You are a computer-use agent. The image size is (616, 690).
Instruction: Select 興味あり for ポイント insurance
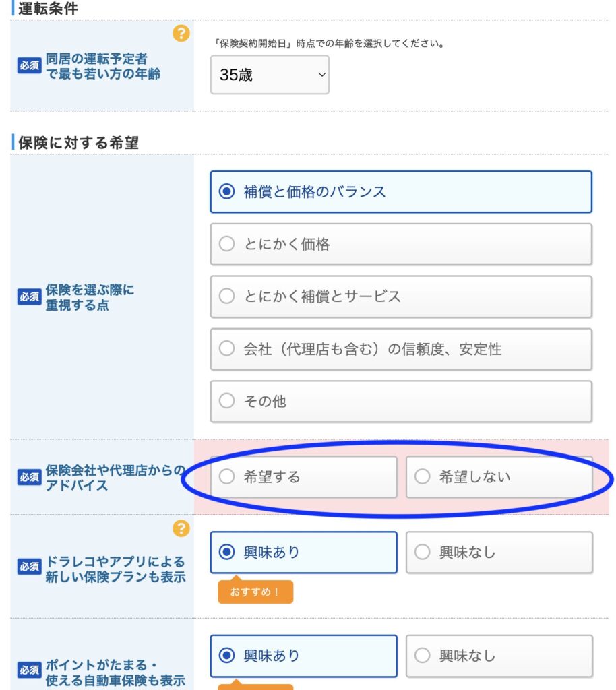point(303,656)
